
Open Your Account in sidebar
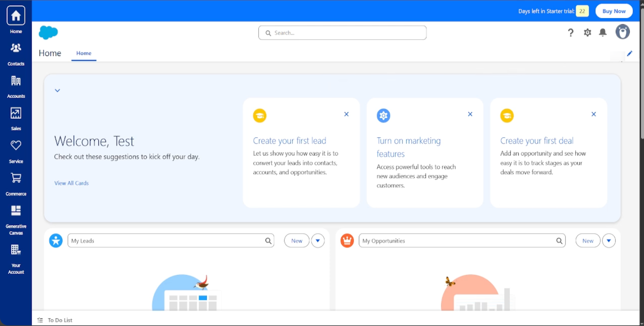(16, 259)
